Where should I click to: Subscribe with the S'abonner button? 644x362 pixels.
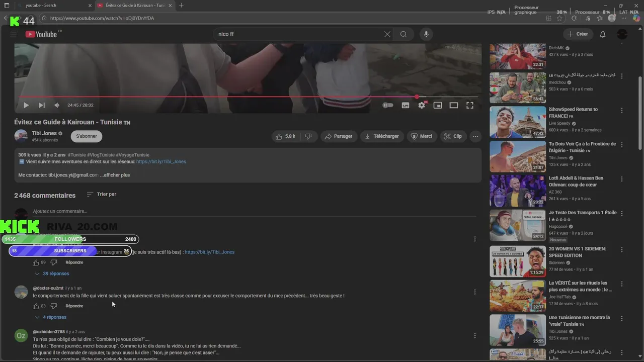[87, 136]
